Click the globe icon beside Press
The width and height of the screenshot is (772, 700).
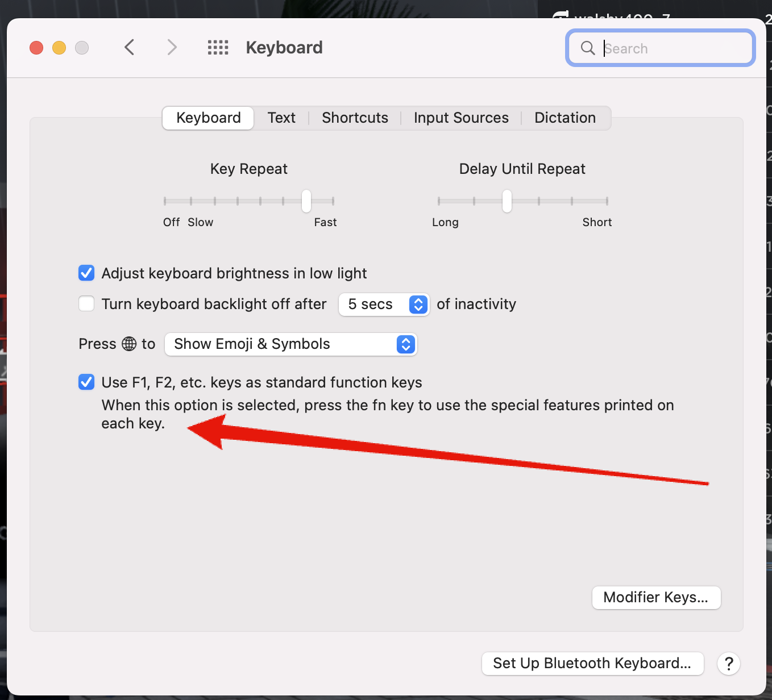click(x=129, y=344)
